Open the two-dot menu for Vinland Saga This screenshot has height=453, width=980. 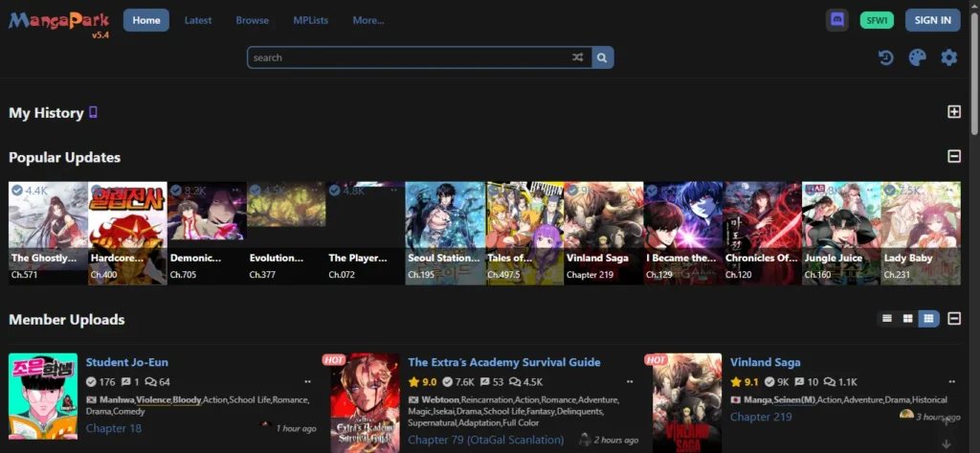[950, 380]
